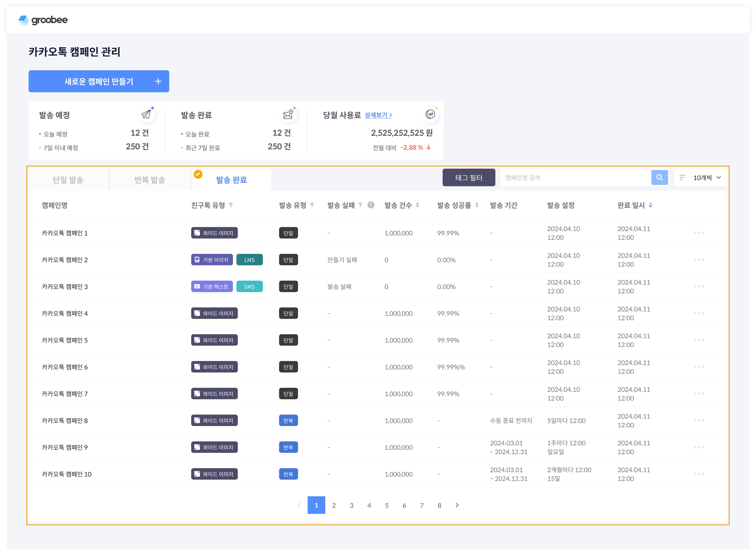Sort by 발송 건수 column
The width and height of the screenshot is (756, 549).
click(417, 205)
